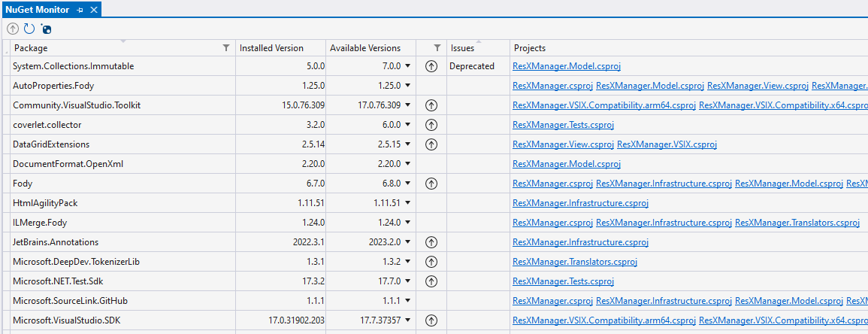The height and width of the screenshot is (334, 868).
Task: Update DataGridExtensions via its arrow icon
Action: 431,144
